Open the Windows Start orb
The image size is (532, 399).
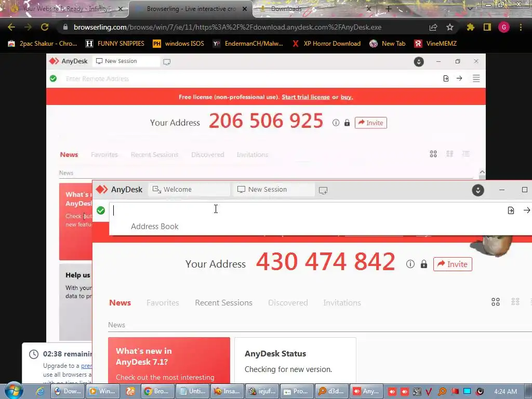[14, 391]
